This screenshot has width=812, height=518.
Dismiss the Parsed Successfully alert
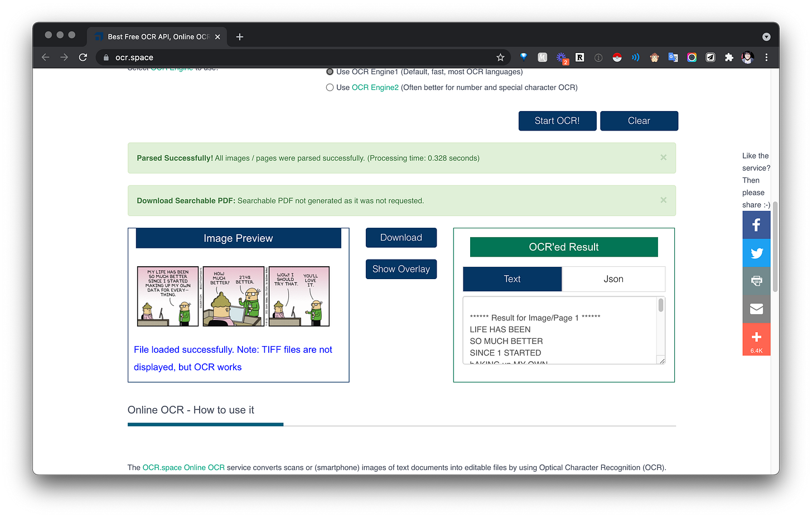[663, 157]
